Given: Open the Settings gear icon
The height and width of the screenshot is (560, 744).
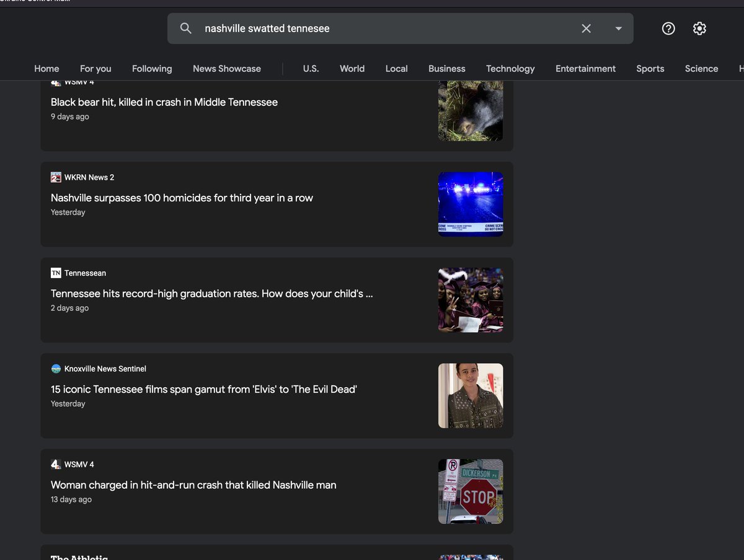Looking at the screenshot, I should click(699, 28).
